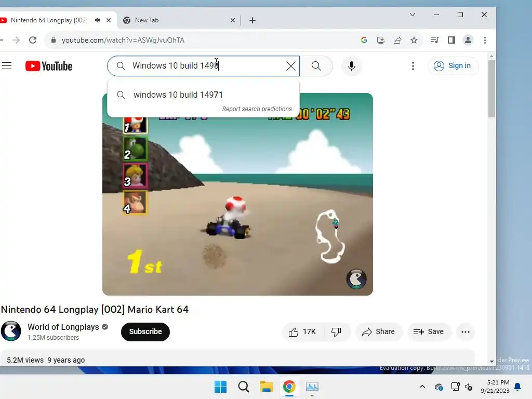
Task: Start voice search with microphone
Action: pyautogui.click(x=352, y=66)
